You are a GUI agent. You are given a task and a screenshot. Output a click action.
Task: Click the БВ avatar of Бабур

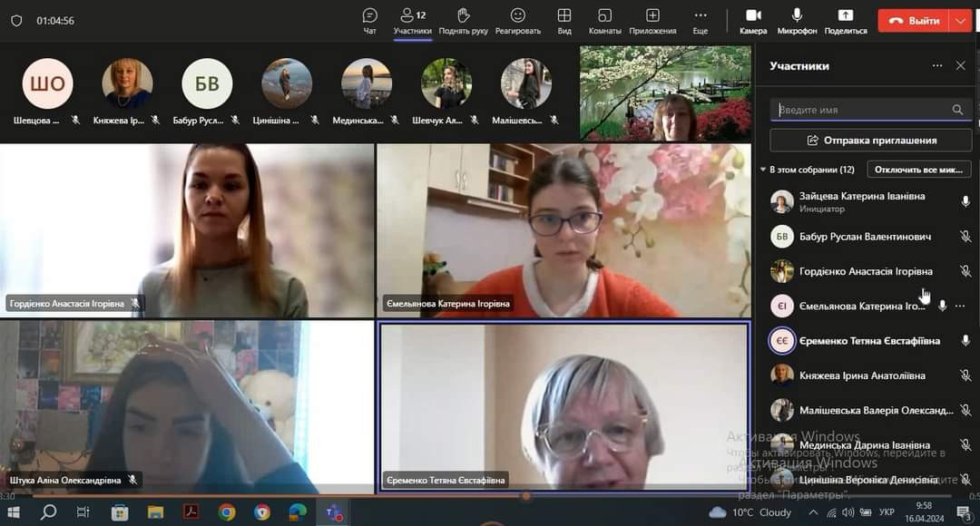(207, 83)
